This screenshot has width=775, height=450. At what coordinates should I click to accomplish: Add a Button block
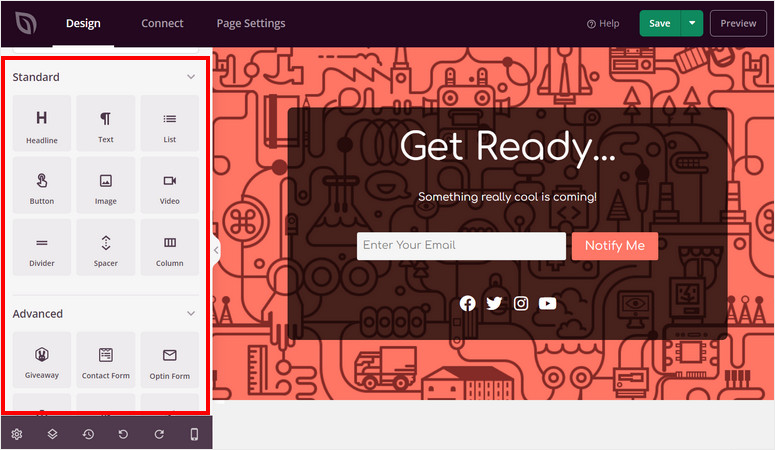pos(42,185)
